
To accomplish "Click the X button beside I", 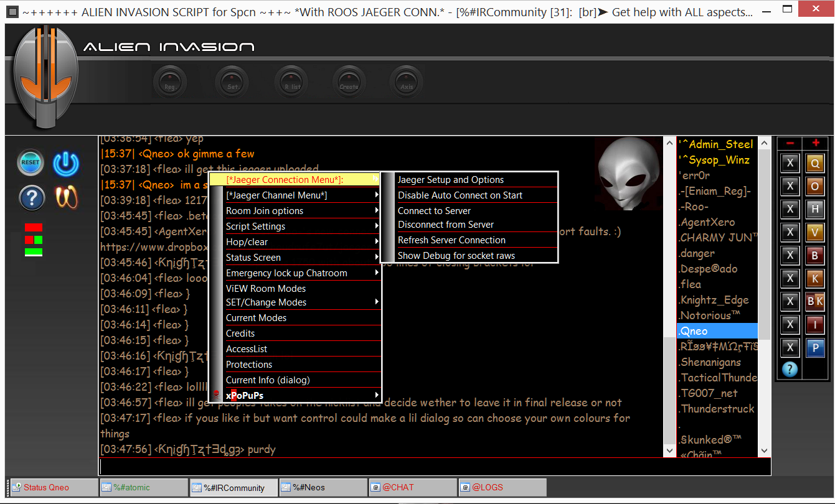I will (790, 324).
